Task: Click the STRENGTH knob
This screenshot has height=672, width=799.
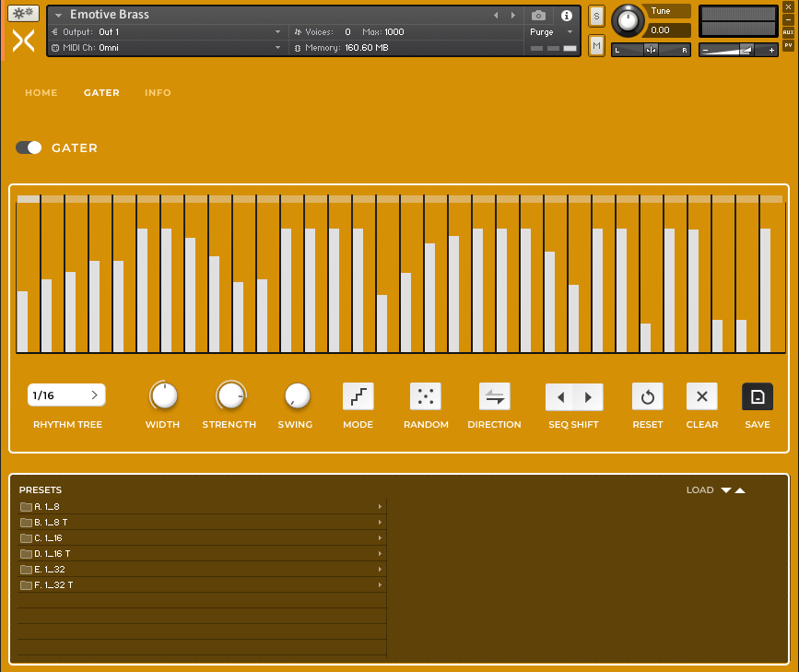Action: (230, 396)
